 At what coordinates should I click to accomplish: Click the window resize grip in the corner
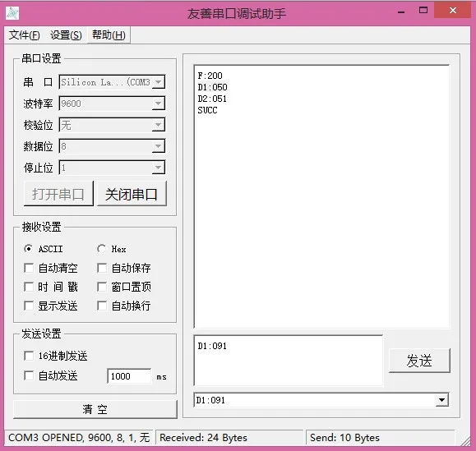coord(465,442)
